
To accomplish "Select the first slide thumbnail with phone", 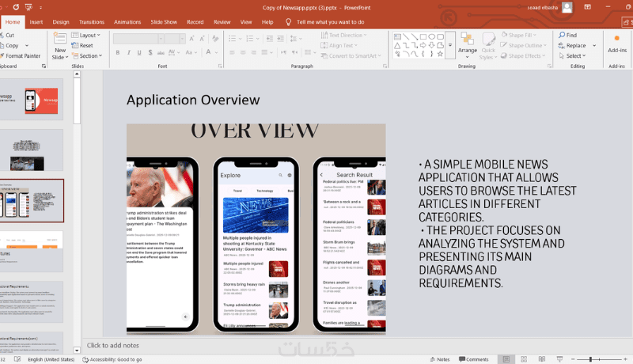I will (32, 99).
